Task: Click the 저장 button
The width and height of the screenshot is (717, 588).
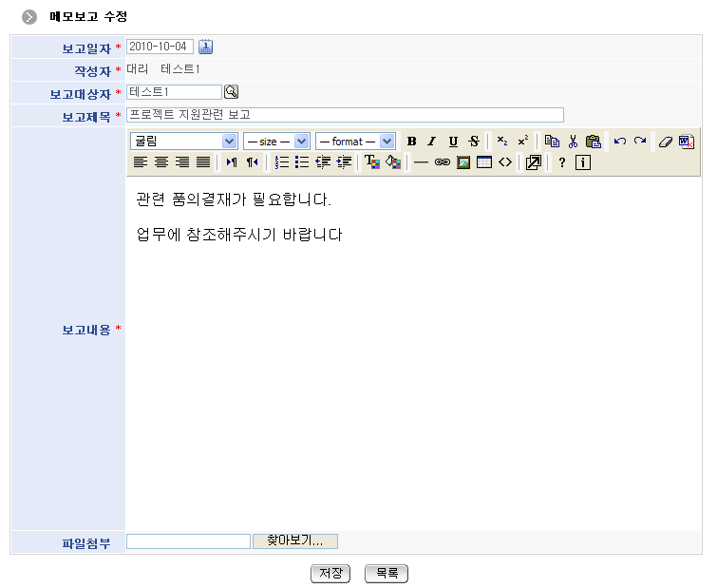Action: click(330, 574)
